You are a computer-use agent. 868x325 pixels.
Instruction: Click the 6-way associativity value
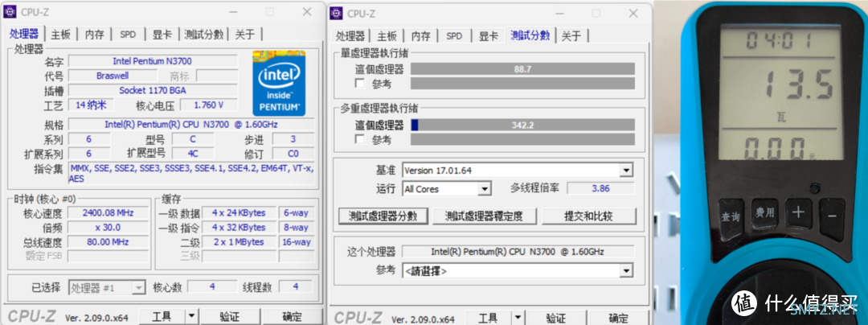pos(296,212)
